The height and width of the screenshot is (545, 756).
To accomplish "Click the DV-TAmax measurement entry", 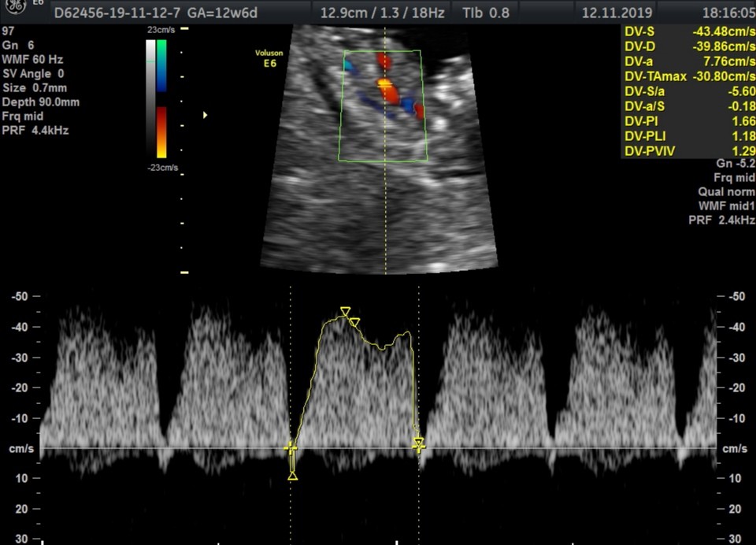I will (688, 76).
